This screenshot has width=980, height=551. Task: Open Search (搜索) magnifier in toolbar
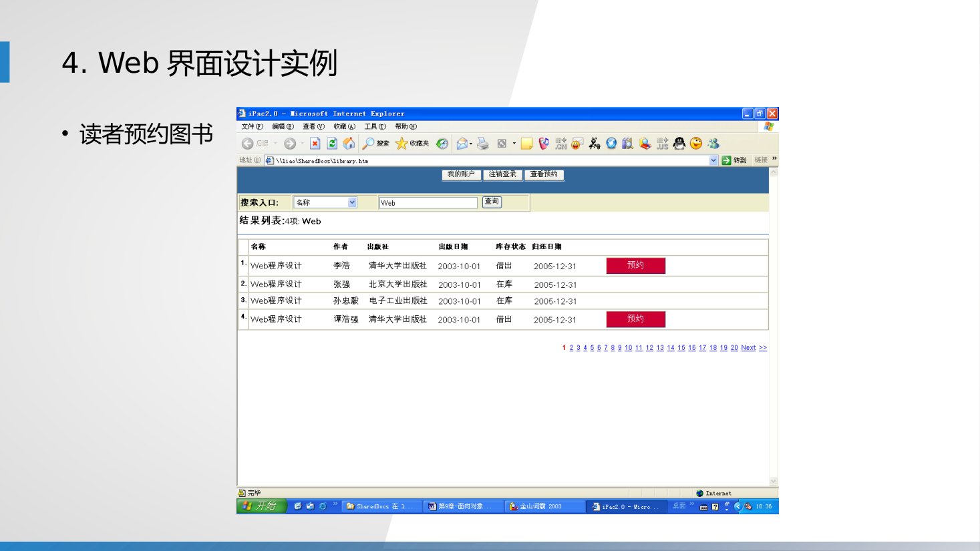[375, 144]
